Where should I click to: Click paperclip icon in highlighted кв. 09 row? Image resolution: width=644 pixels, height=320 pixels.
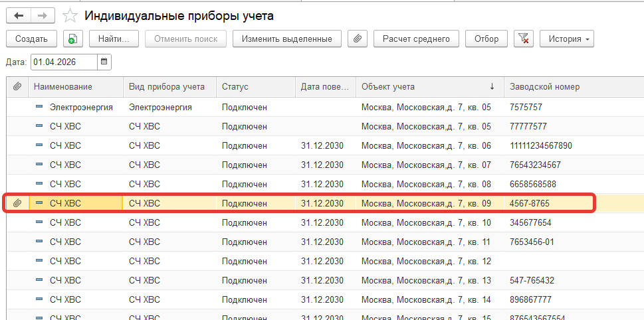(17, 203)
